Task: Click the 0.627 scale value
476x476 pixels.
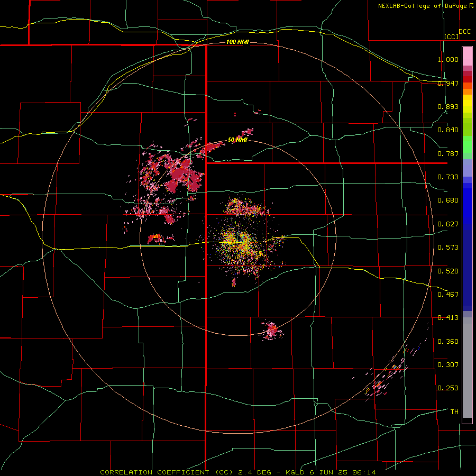Action: point(448,224)
